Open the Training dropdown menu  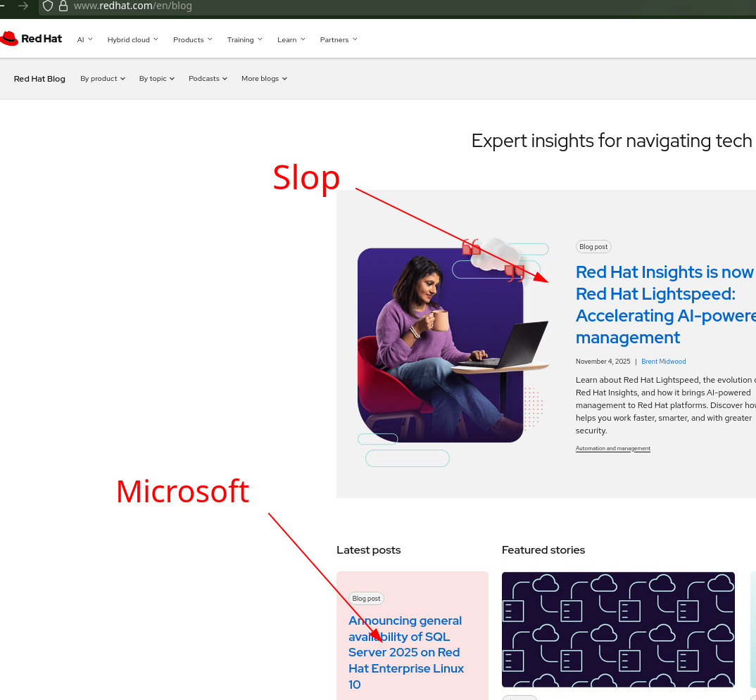tap(244, 39)
